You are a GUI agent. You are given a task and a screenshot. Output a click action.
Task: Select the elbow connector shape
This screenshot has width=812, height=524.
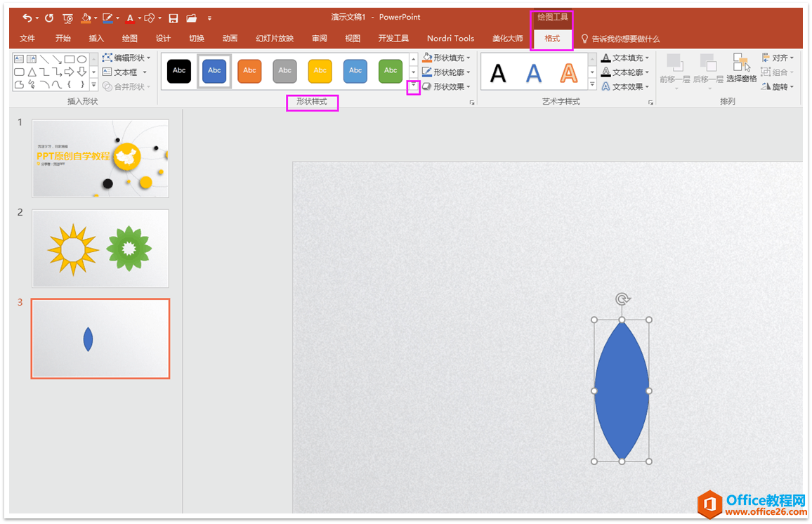point(44,72)
